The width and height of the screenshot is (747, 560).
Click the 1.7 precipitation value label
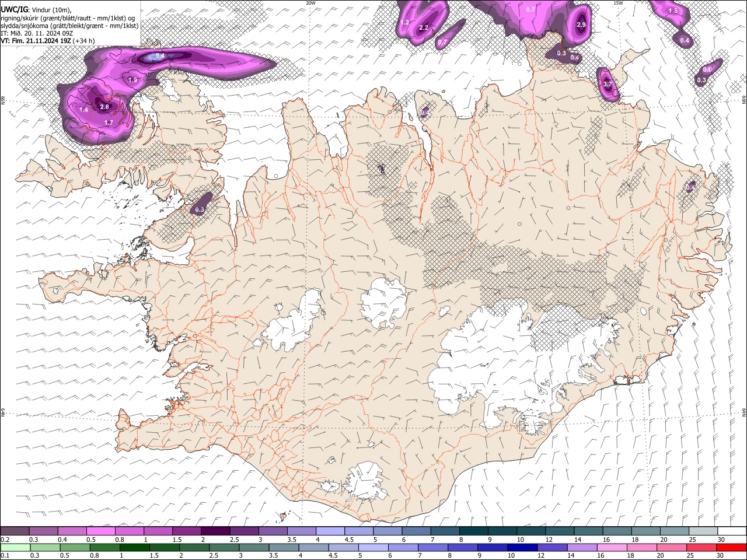(x=109, y=123)
